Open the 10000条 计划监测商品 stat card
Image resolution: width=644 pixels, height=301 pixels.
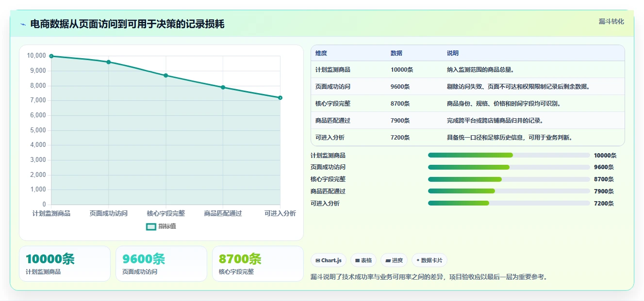tap(65, 264)
